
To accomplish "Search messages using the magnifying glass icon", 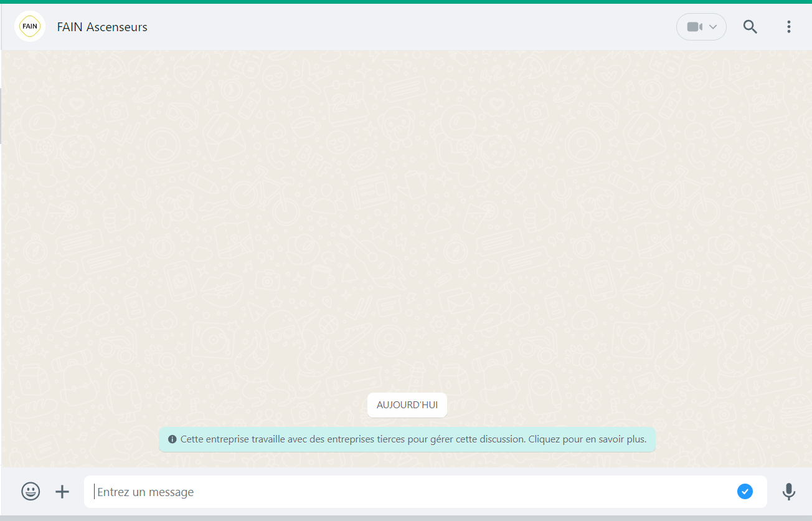I will coord(750,27).
